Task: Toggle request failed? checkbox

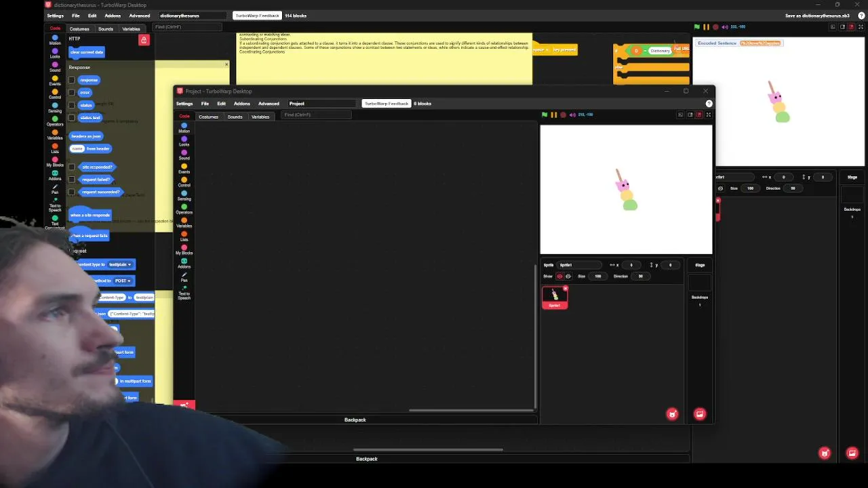Action: click(72, 180)
